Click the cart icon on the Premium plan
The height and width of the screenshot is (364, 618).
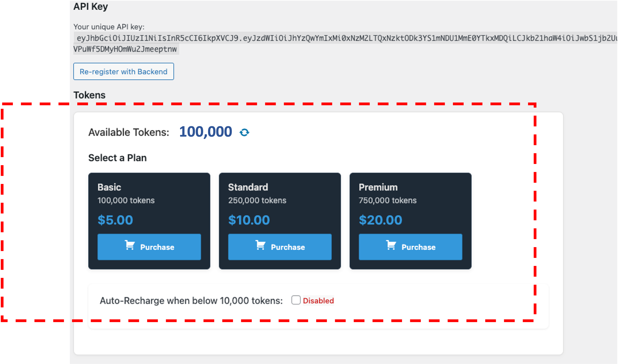coord(391,245)
